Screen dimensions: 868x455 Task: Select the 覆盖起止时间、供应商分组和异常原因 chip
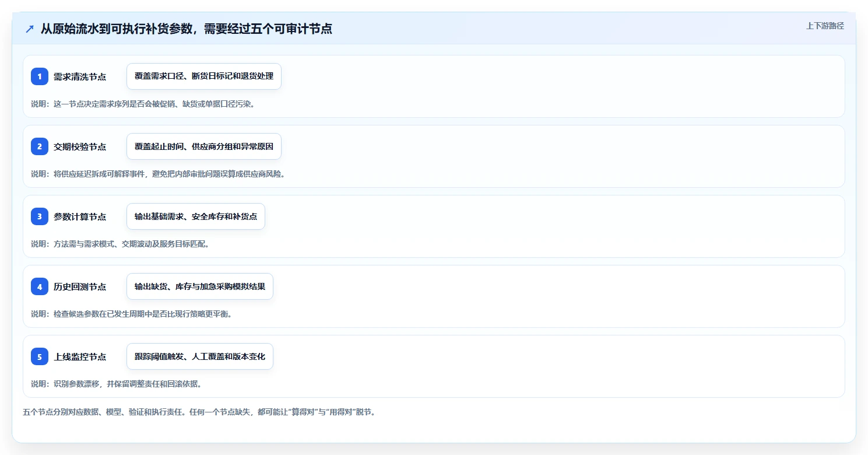click(204, 146)
